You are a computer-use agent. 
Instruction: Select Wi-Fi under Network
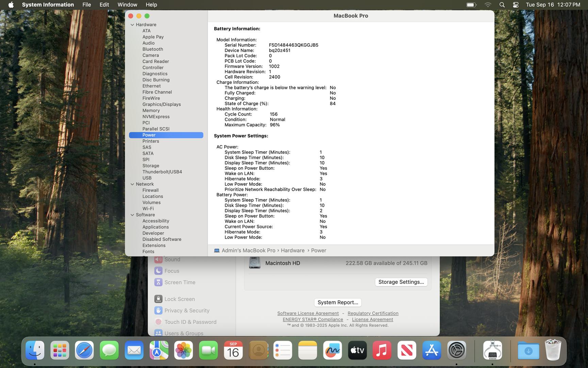pyautogui.click(x=148, y=209)
